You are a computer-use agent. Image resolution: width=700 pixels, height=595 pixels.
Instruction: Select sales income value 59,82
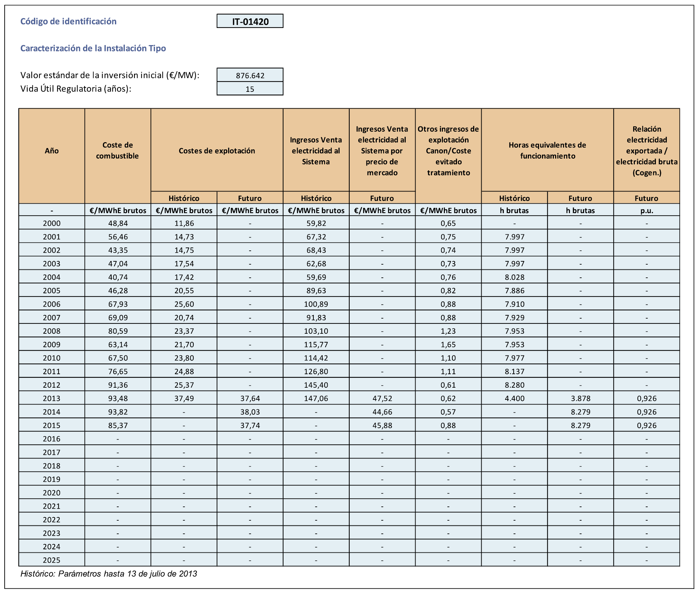click(x=316, y=223)
